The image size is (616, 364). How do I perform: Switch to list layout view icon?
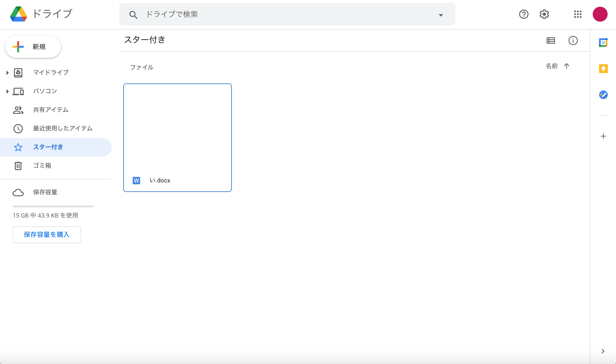tap(551, 40)
